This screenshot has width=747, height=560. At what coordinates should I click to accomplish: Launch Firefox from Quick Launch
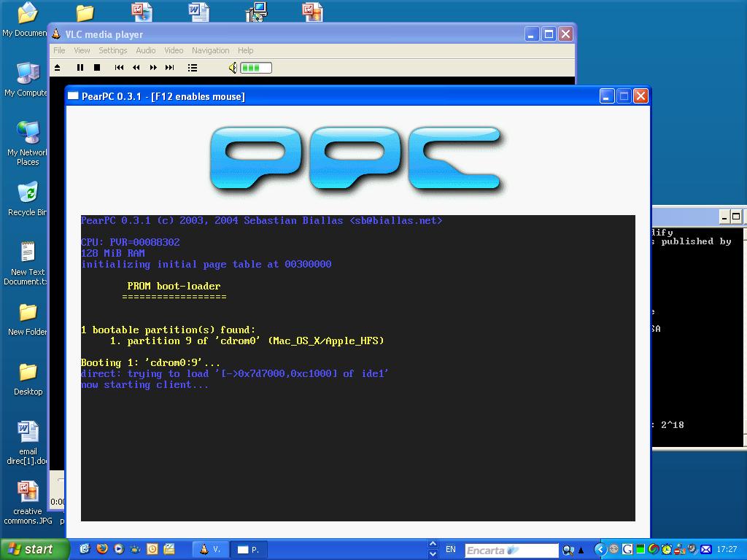(x=102, y=549)
